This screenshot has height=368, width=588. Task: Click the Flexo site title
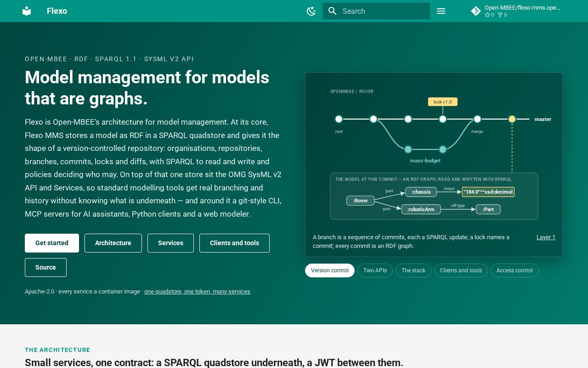click(57, 11)
